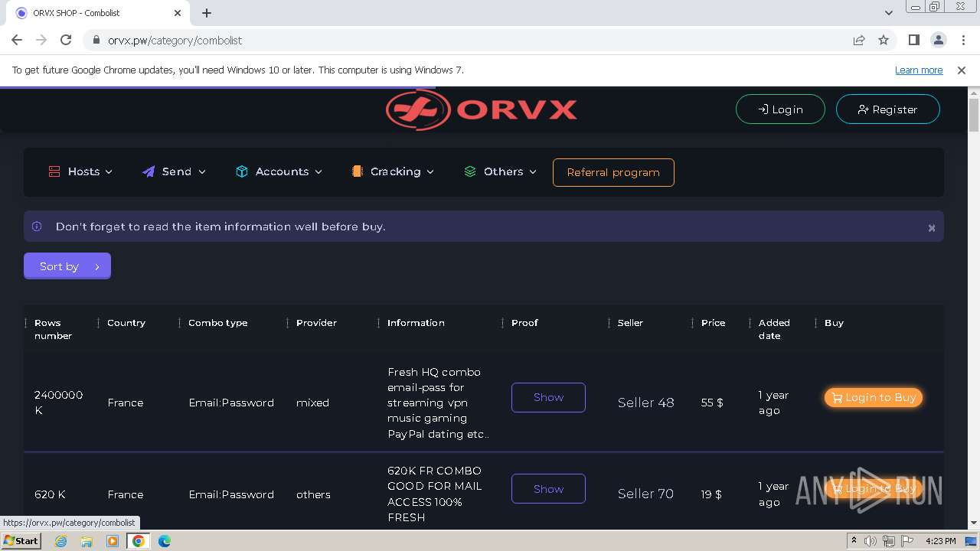Screen dimensions: 980x551
Task: Open a new browser tab
Action: (x=207, y=13)
